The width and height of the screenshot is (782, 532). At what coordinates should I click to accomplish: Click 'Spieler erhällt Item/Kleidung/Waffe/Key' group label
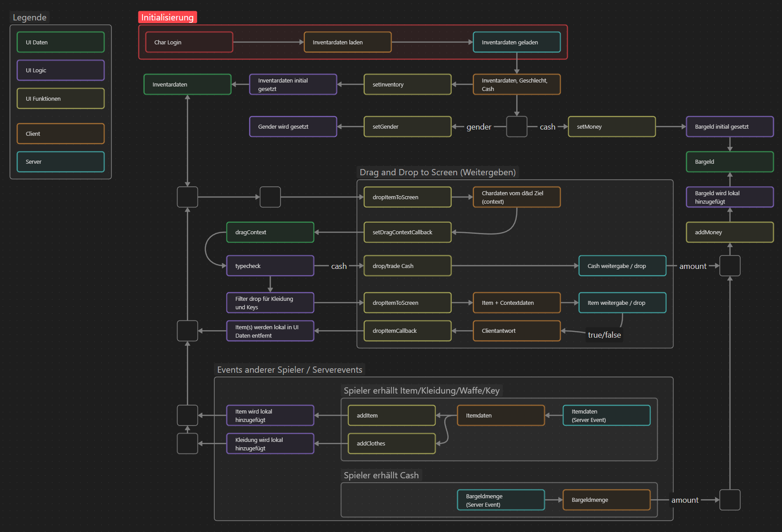coord(422,390)
